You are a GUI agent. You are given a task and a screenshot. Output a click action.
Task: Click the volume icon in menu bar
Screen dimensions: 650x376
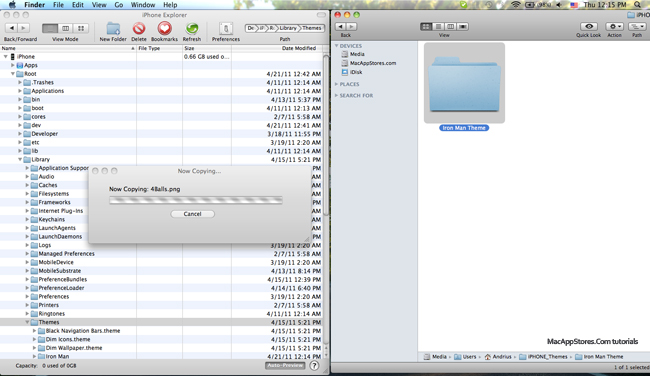pyautogui.click(x=559, y=5)
